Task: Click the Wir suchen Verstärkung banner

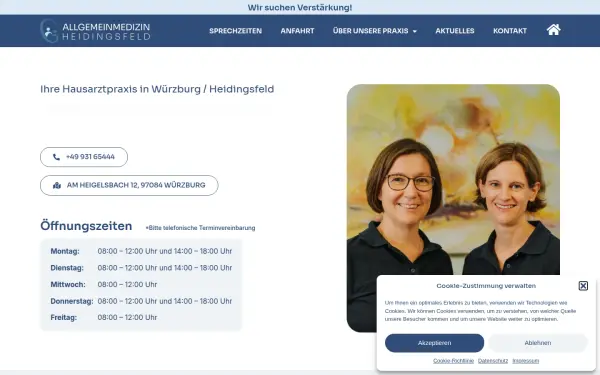Action: pos(300,8)
